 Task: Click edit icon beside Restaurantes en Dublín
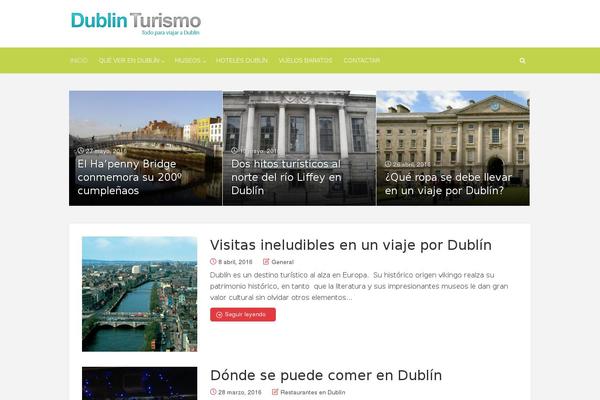[275, 392]
